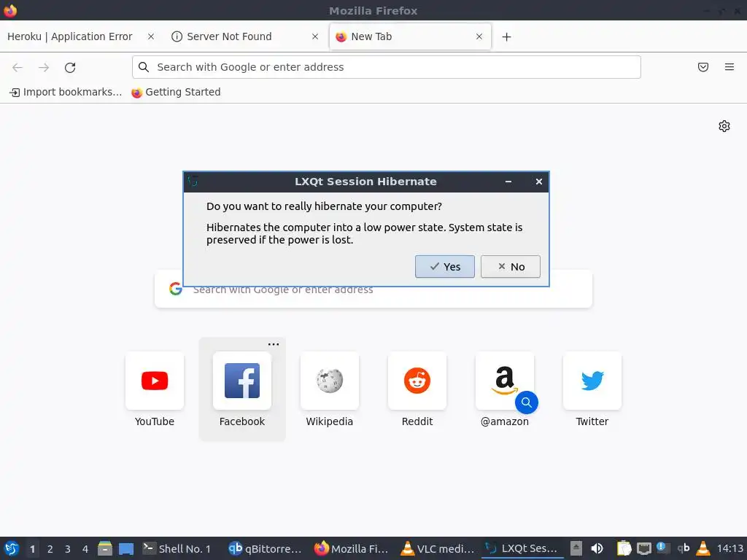Click Import bookmarks in bookmarks toolbar

tap(66, 92)
